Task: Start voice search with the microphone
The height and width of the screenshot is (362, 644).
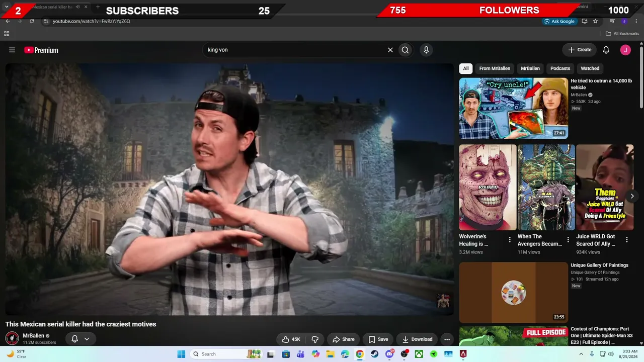Action: [426, 50]
